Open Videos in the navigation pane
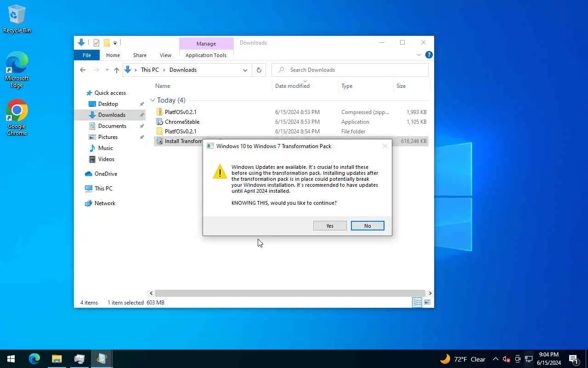588x368 pixels. pos(106,159)
